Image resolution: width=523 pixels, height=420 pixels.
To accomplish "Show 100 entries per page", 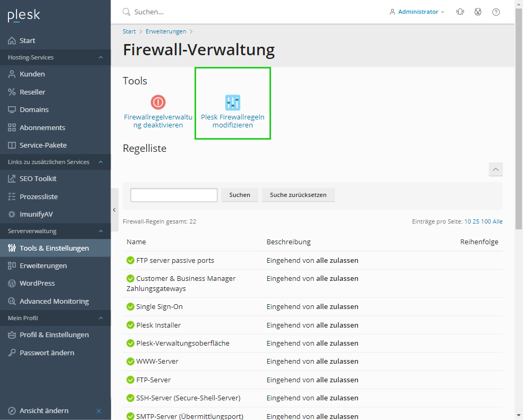I will (x=486, y=221).
